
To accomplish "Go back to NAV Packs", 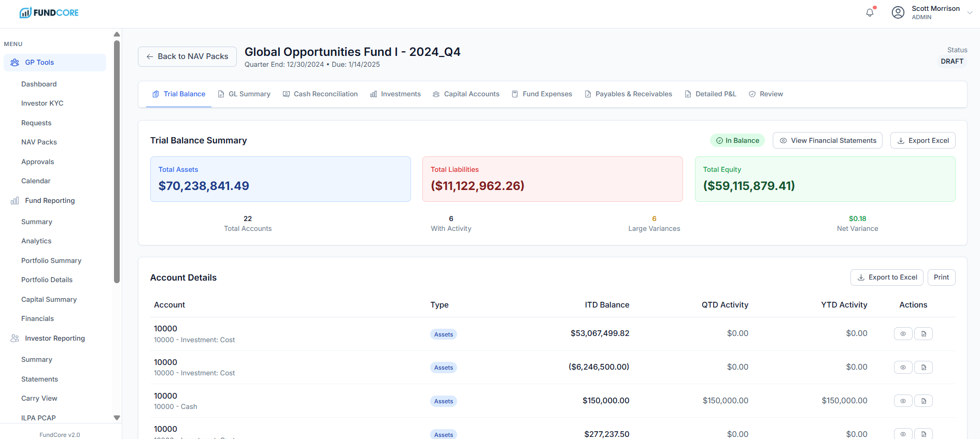I will pos(187,56).
